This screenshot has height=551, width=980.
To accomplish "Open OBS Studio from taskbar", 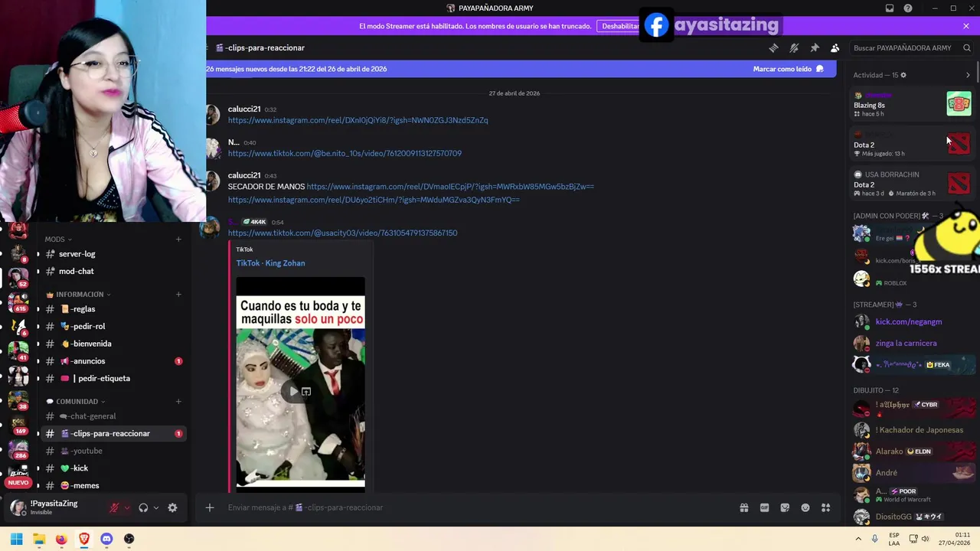I will pos(129,539).
